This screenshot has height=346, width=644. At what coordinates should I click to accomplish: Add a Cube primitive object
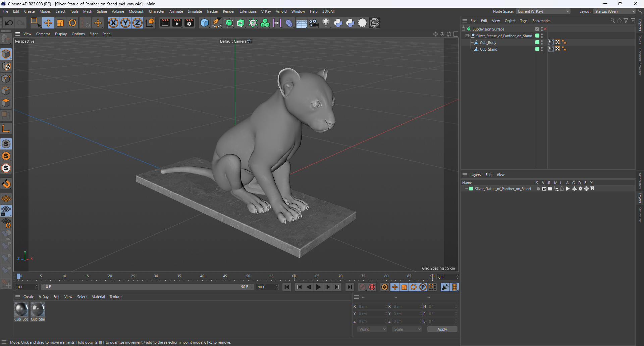[x=204, y=23]
